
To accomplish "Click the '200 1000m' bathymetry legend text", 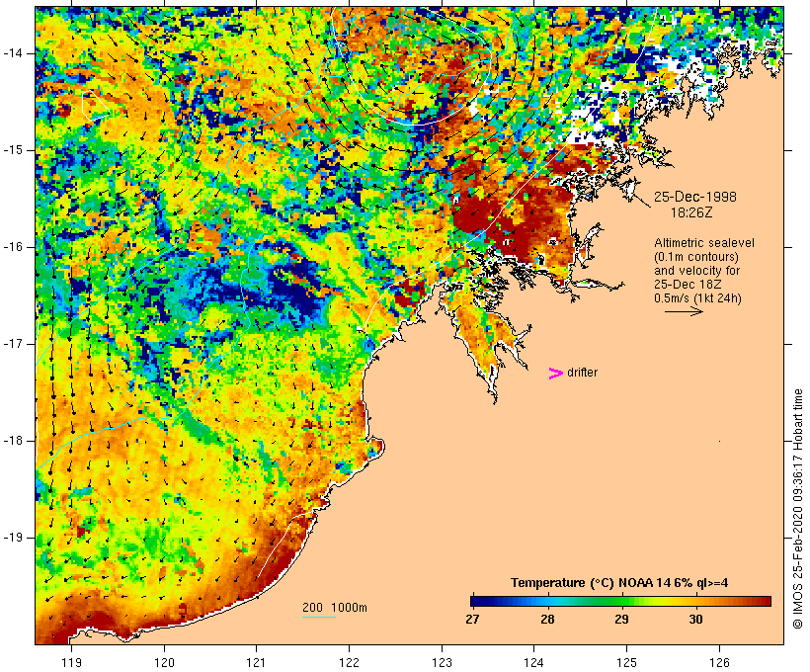I will [x=335, y=608].
